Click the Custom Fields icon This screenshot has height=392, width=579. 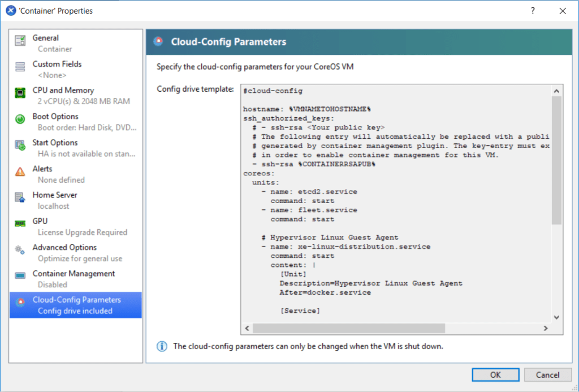tap(20, 67)
